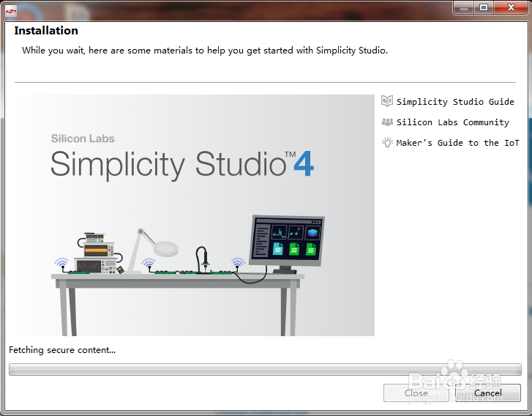The width and height of the screenshot is (532, 416).
Task: Click the 'While you wait' description text
Action: click(x=205, y=51)
